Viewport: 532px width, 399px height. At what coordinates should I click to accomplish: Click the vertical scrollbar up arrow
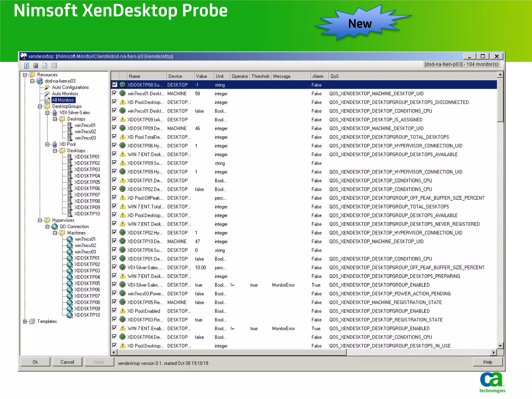500,75
